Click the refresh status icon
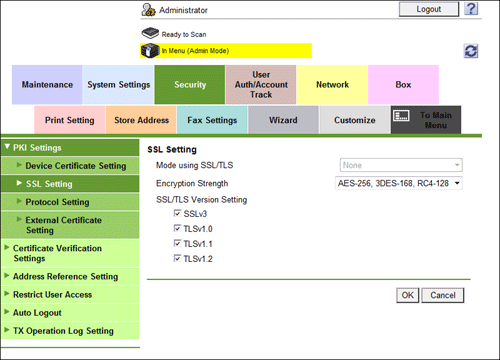The width and height of the screenshot is (500, 360). tap(471, 51)
